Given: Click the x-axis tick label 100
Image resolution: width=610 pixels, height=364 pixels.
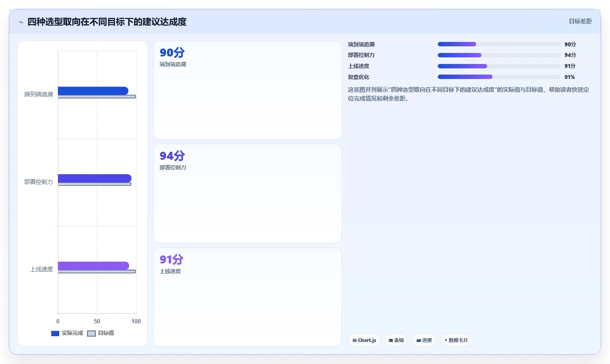Looking at the screenshot, I should point(136,321).
